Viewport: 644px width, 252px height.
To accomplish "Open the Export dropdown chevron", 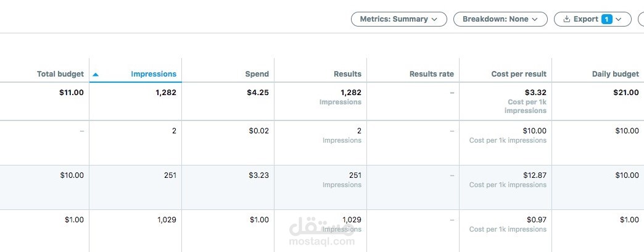I will point(620,19).
